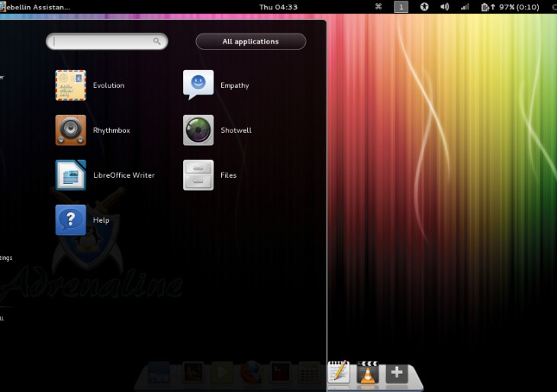Launch VLC media player from dock
Viewport: 557px width, 392px height.
(x=368, y=373)
